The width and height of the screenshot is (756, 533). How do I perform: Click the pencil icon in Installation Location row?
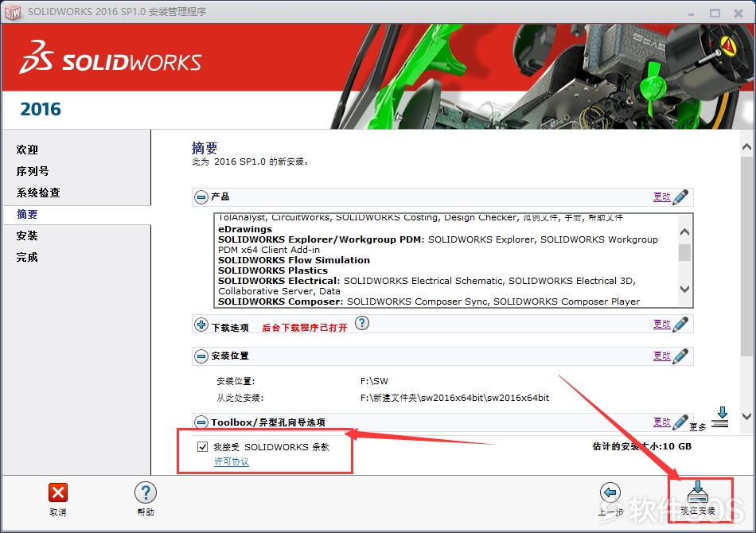click(x=680, y=356)
